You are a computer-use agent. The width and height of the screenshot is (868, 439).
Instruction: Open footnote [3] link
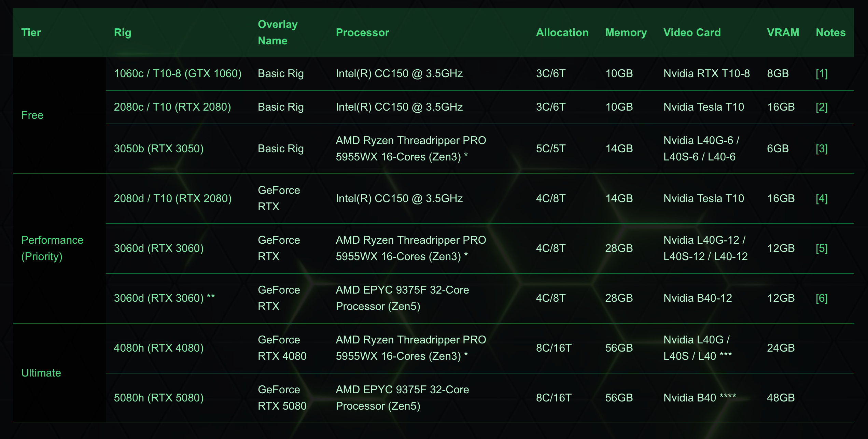821,148
